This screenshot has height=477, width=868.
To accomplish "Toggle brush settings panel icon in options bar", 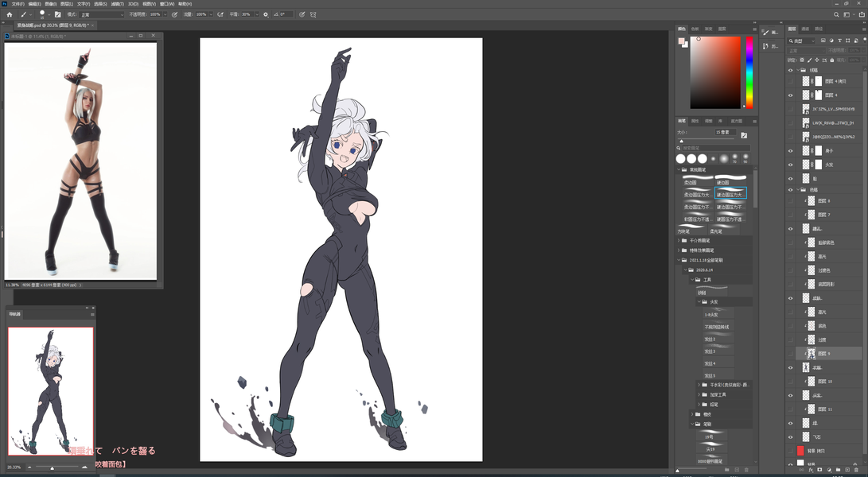I will (57, 14).
